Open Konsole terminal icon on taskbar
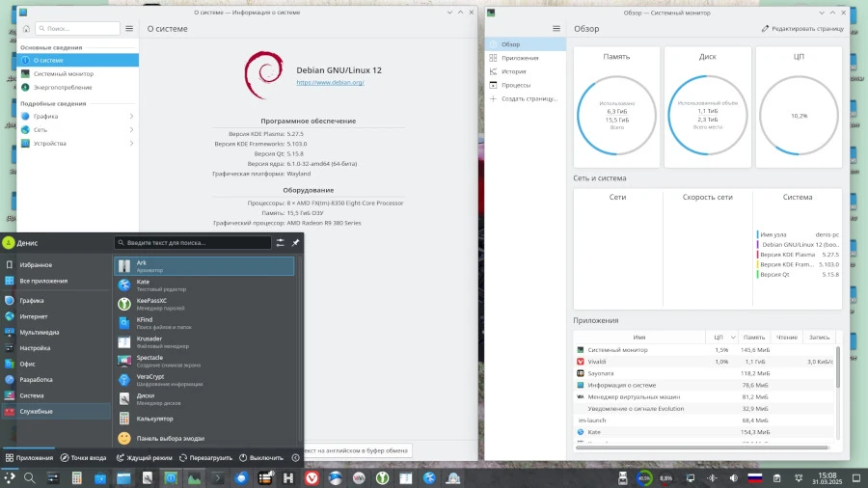 [x=218, y=478]
